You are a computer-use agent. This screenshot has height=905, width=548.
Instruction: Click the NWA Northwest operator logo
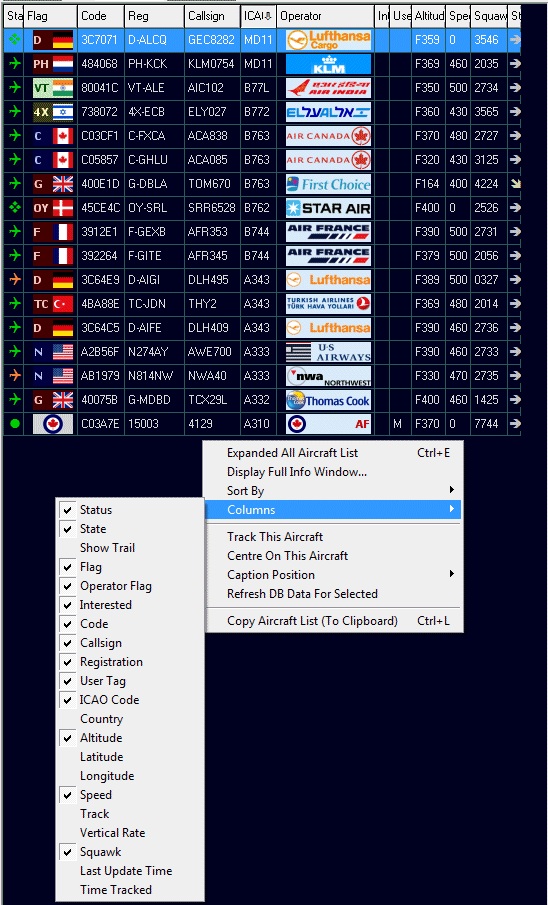(328, 376)
